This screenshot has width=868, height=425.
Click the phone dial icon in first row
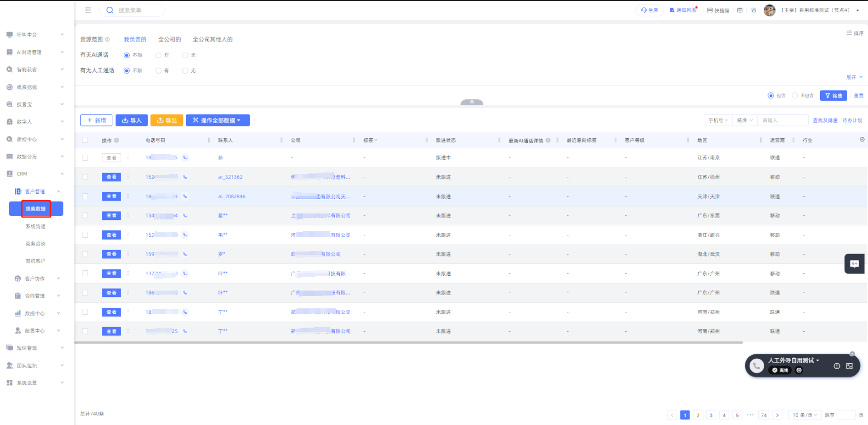185,158
